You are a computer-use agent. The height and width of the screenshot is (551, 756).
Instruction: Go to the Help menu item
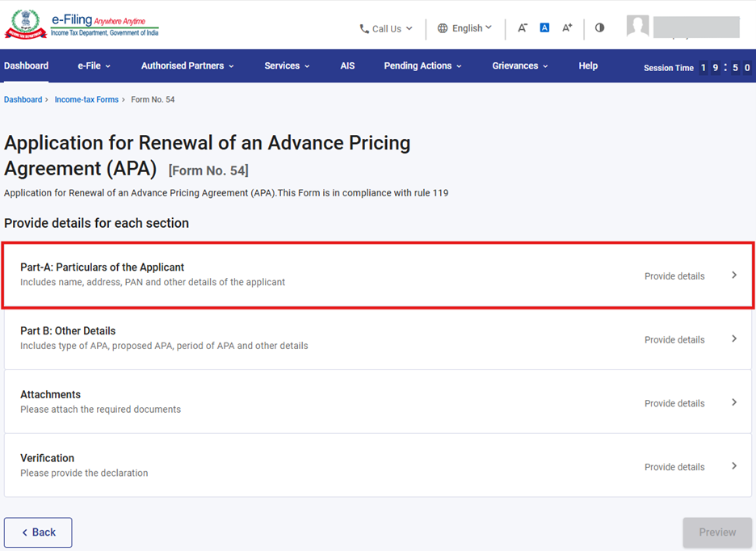pos(588,66)
